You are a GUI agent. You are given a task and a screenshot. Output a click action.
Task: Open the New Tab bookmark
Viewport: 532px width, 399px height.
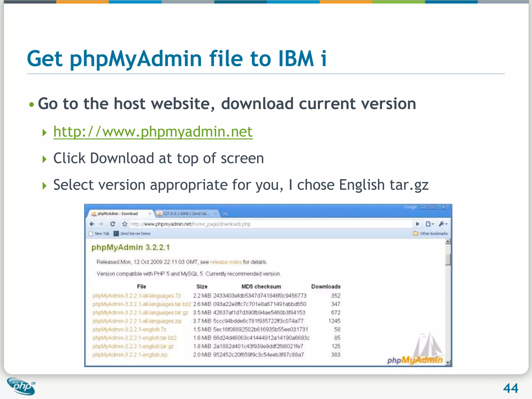[99, 234]
